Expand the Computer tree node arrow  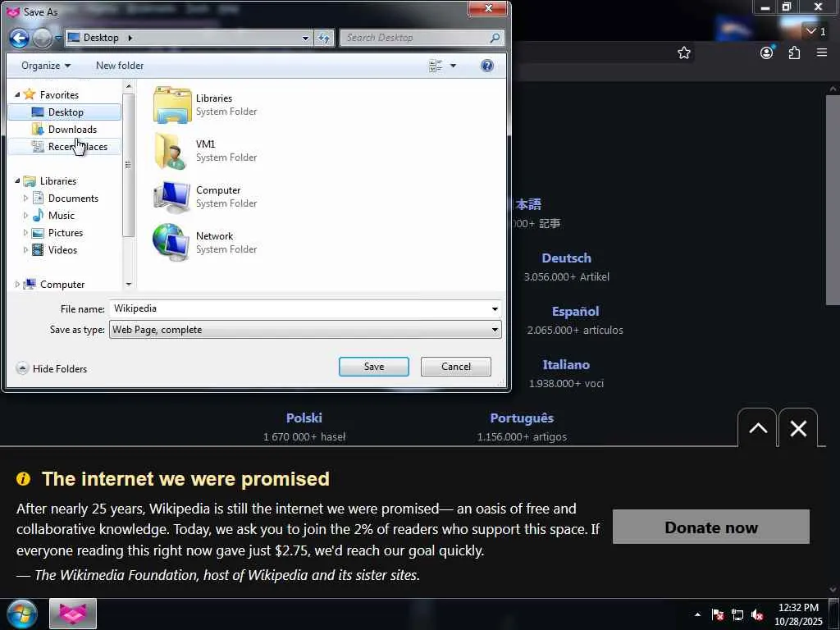tap(17, 285)
